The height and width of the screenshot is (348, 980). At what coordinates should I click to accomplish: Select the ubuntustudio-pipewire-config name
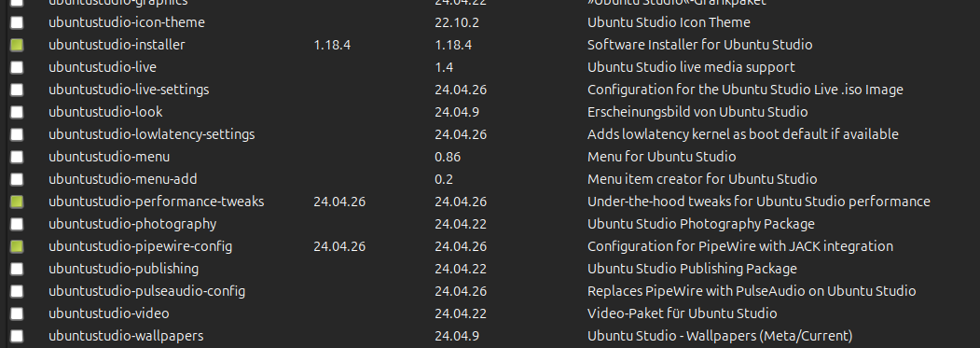coord(141,246)
